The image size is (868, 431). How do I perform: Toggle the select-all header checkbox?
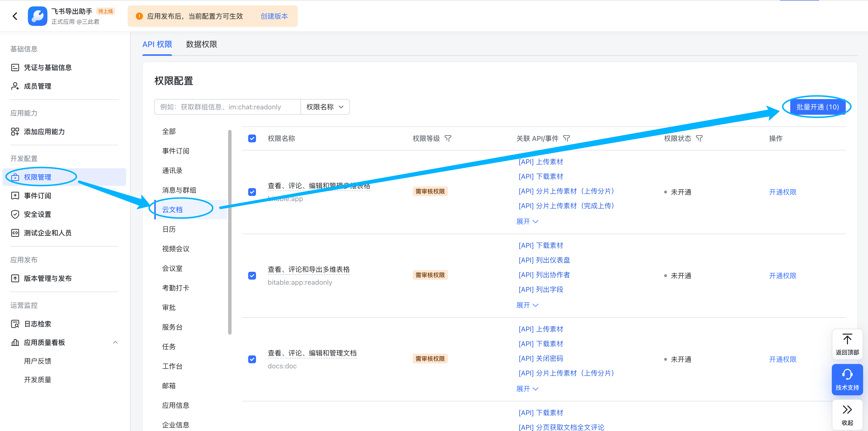click(252, 138)
